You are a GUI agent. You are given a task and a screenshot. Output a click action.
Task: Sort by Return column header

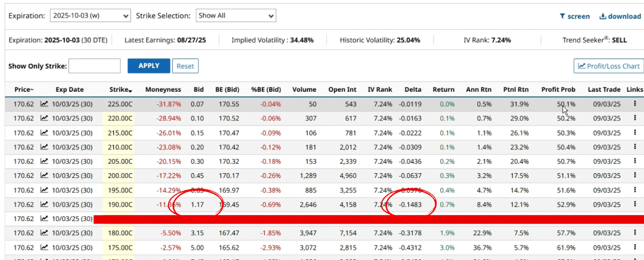[443, 89]
